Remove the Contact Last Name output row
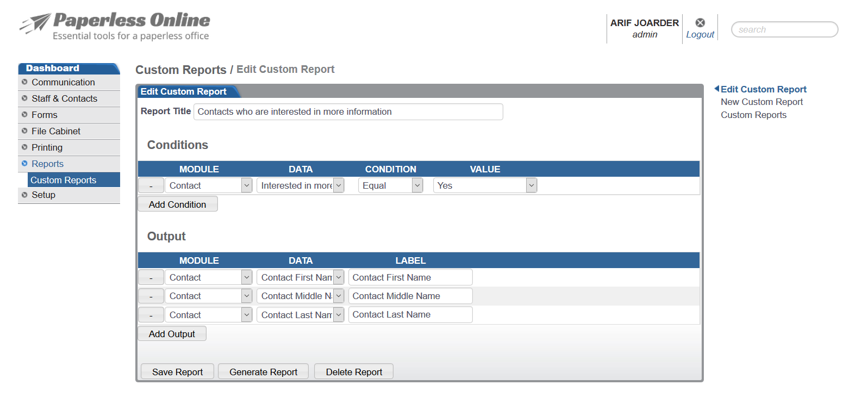Viewport: 868px width, 416px height. [x=151, y=315]
